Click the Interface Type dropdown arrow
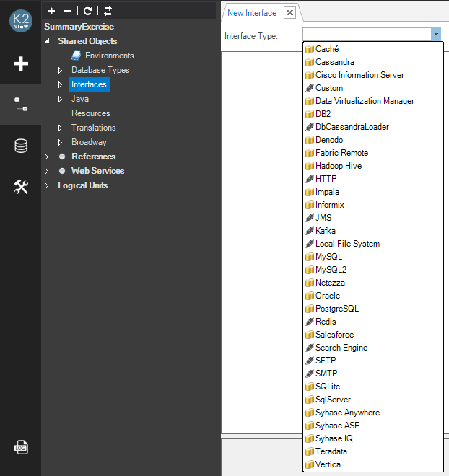 (435, 35)
